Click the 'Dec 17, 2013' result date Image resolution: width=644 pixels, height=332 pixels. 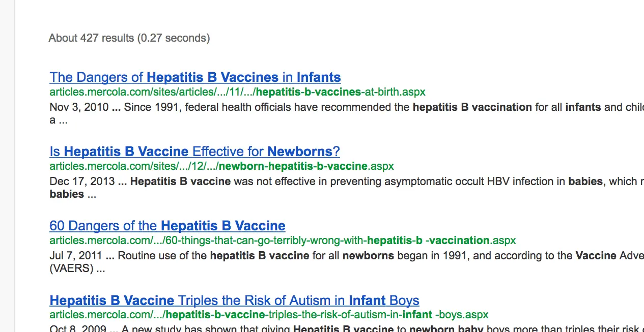click(82, 182)
